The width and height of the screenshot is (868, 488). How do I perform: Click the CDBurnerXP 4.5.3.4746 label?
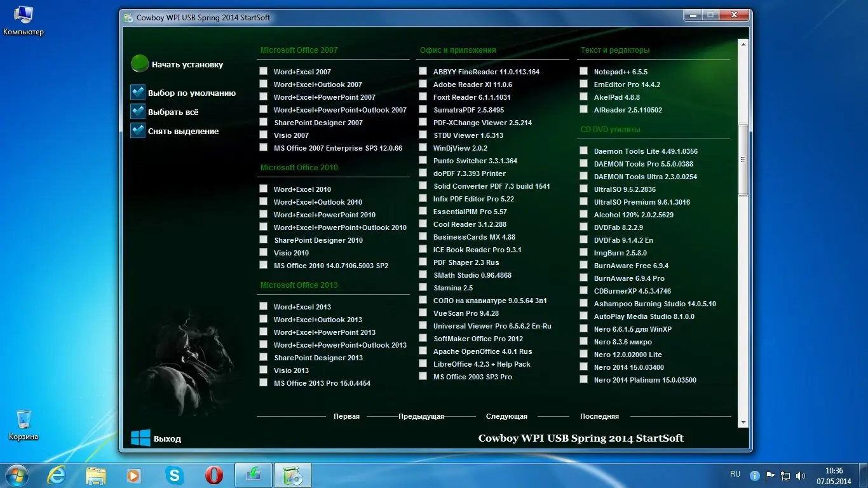(632, 291)
